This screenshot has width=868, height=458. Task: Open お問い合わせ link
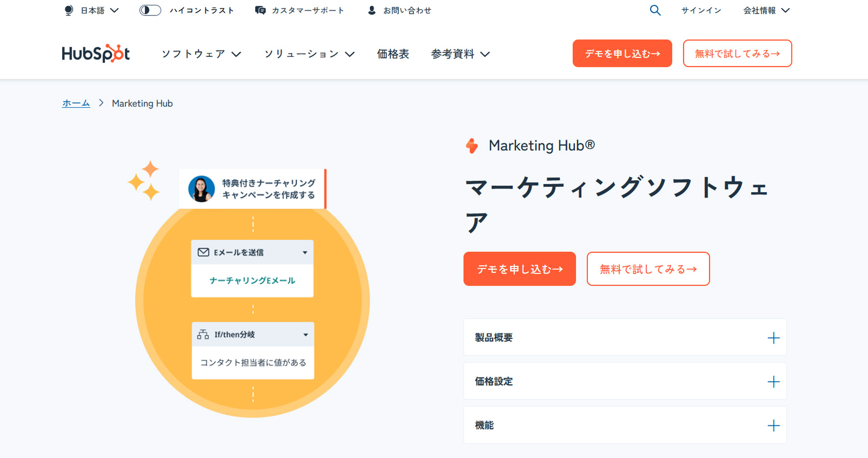[407, 10]
